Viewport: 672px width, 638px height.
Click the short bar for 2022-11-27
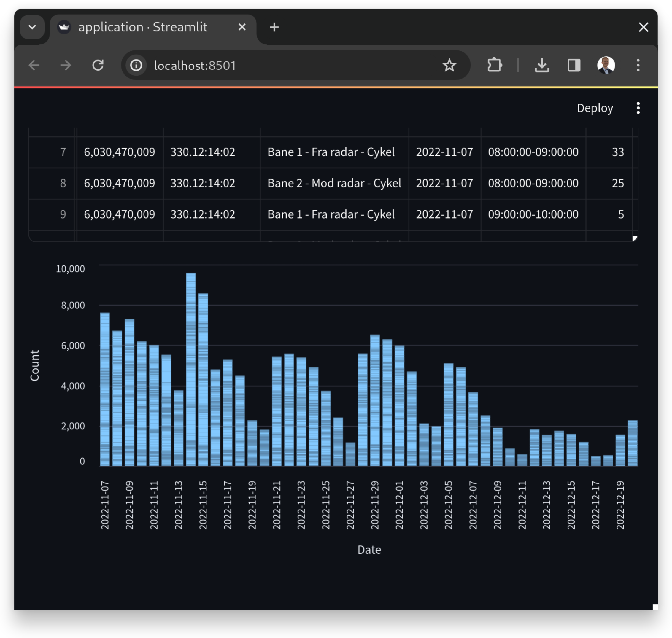[x=350, y=454]
